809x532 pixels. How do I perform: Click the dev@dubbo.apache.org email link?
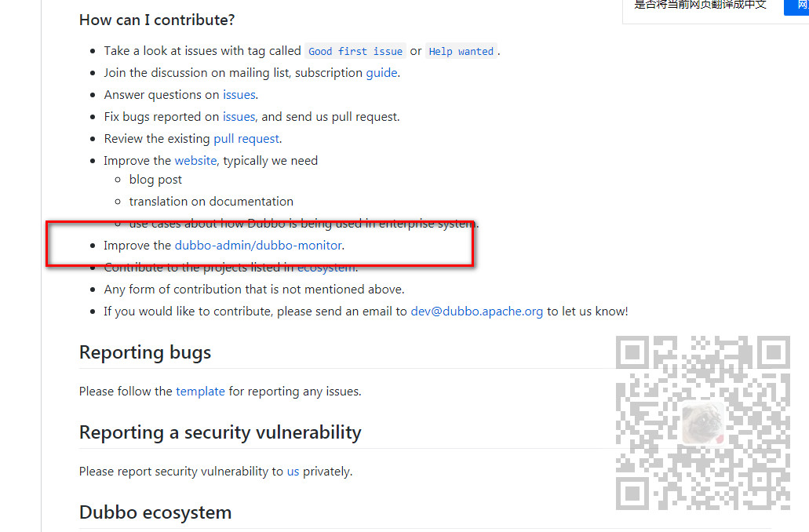click(x=477, y=312)
